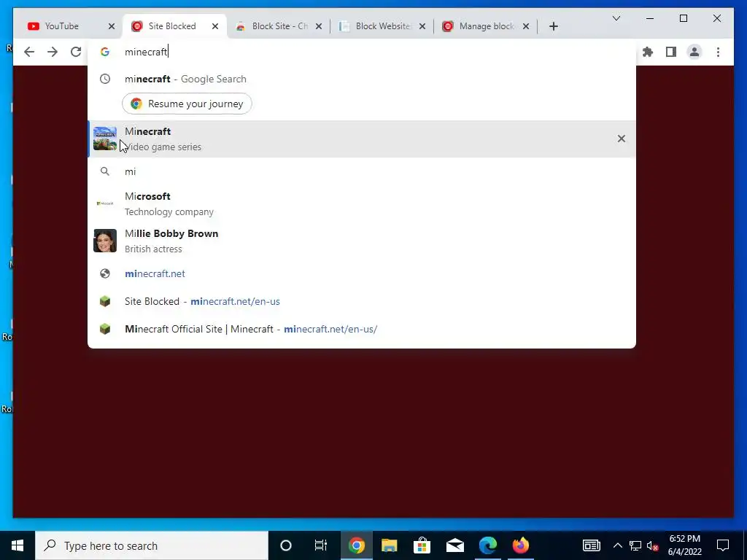This screenshot has height=560, width=747.
Task: Click the Chrome taskbar icon
Action: [x=356, y=545]
